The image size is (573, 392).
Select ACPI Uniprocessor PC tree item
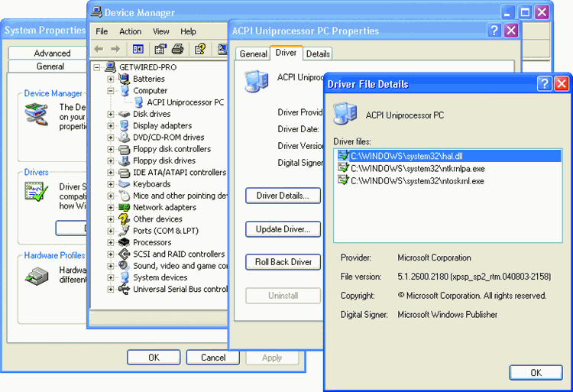186,102
